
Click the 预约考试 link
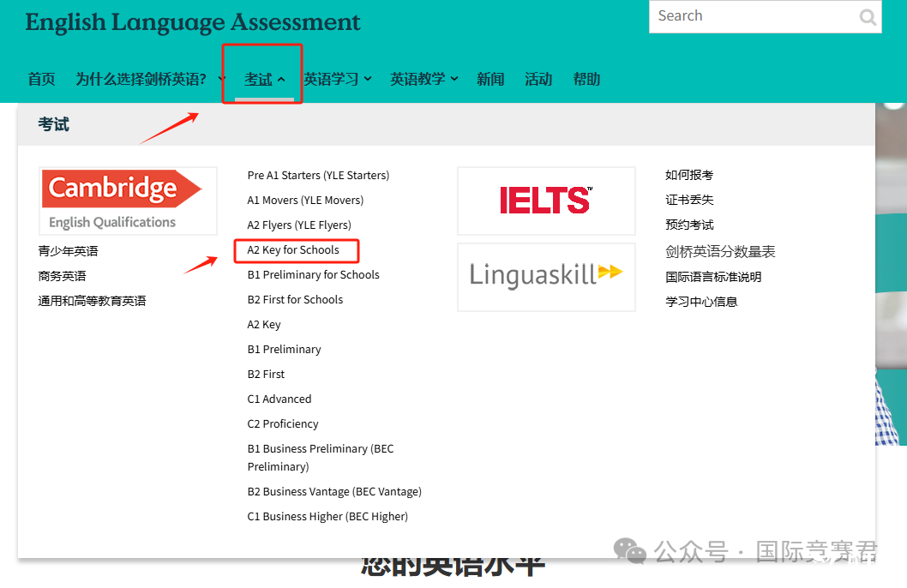pos(689,225)
